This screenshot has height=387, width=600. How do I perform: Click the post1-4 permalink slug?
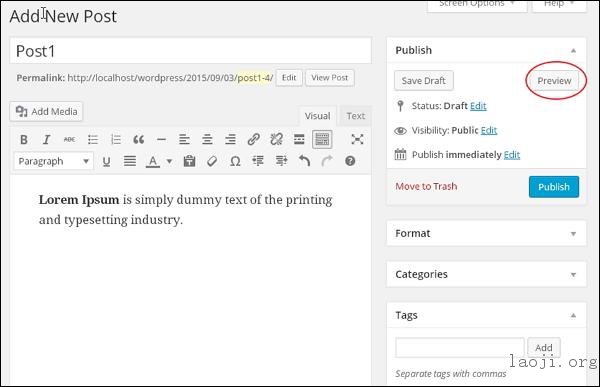(x=255, y=78)
